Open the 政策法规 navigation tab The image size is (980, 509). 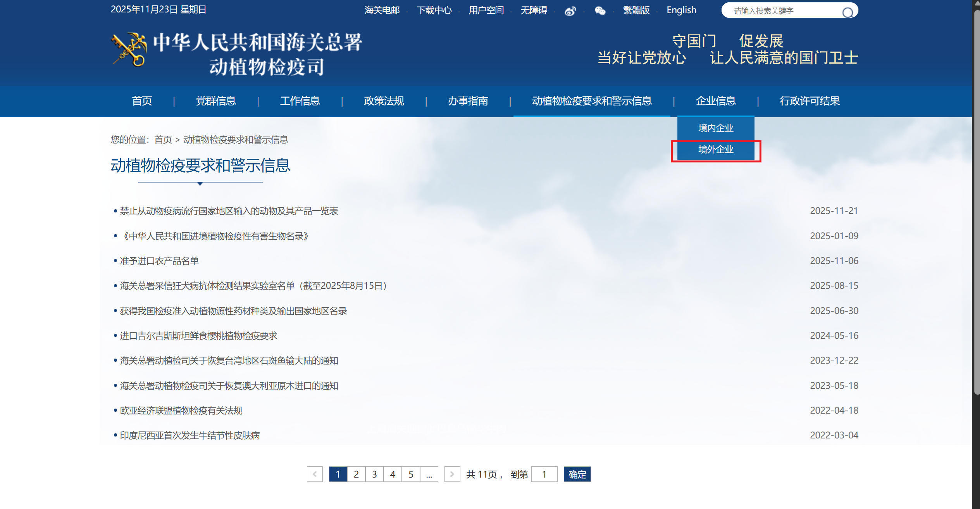pyautogui.click(x=384, y=101)
